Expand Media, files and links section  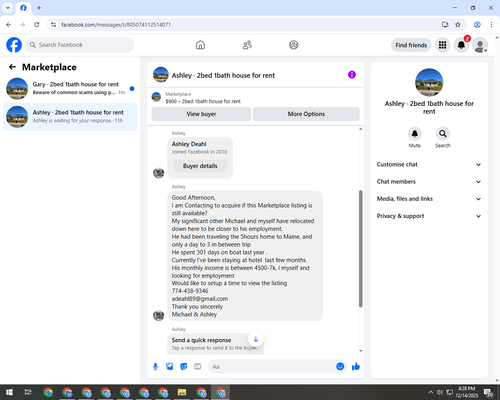coord(429,199)
